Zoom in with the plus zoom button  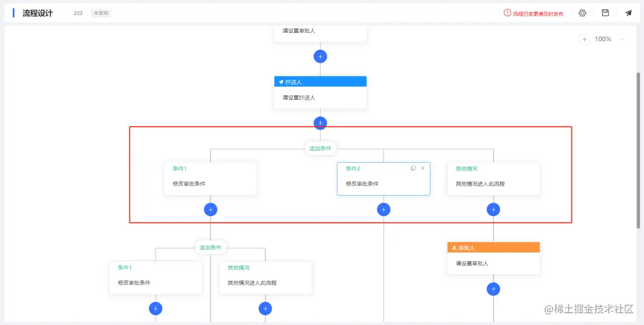point(584,40)
